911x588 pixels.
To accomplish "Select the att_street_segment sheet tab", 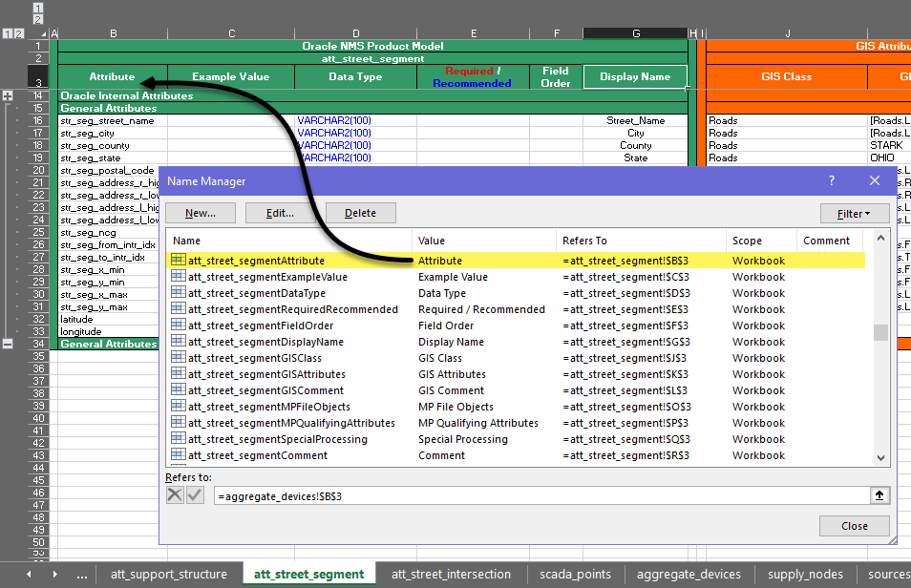I will click(309, 575).
